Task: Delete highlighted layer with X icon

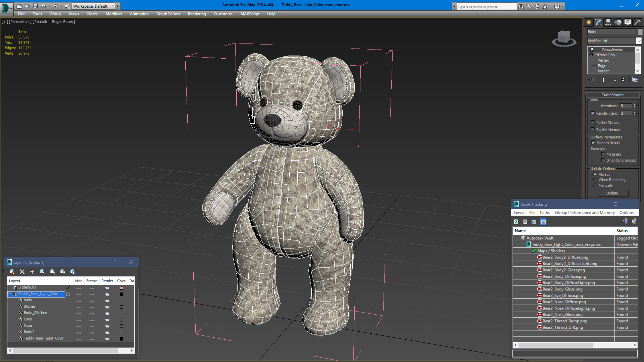Action: pos(22,272)
